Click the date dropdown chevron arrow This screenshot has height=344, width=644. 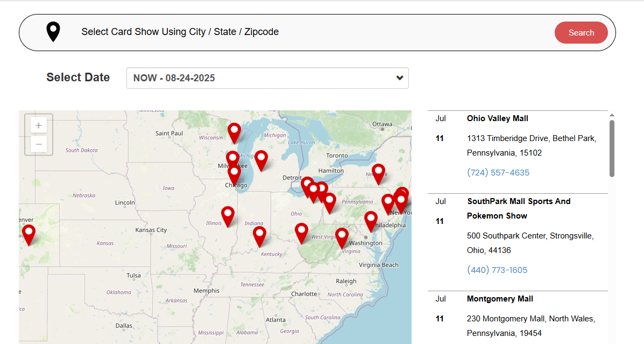(x=400, y=78)
